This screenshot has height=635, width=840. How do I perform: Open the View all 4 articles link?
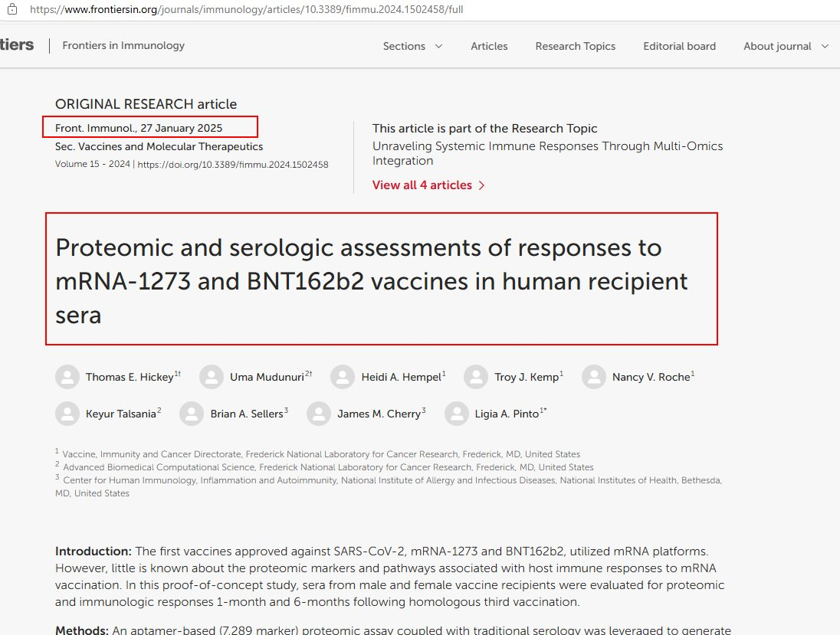tap(422, 185)
